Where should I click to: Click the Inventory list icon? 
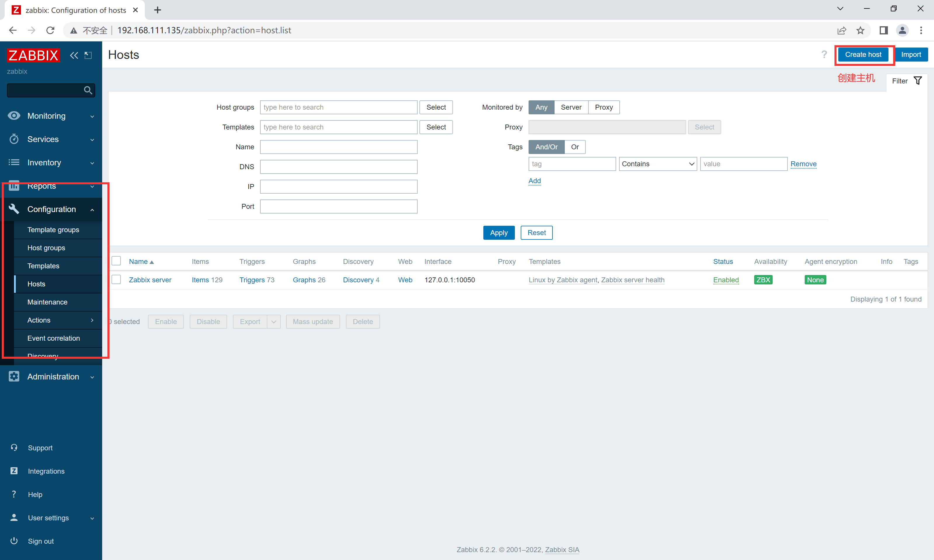coord(14,162)
